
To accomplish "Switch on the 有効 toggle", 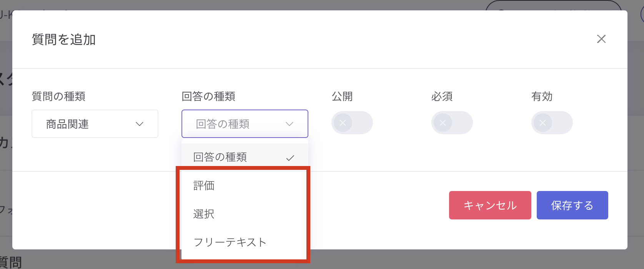I will click(x=552, y=123).
